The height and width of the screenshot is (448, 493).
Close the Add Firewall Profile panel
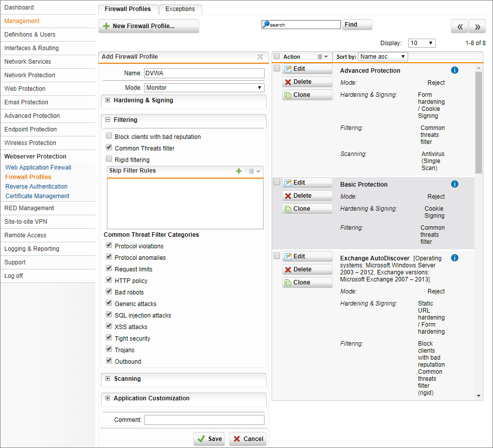[260, 57]
